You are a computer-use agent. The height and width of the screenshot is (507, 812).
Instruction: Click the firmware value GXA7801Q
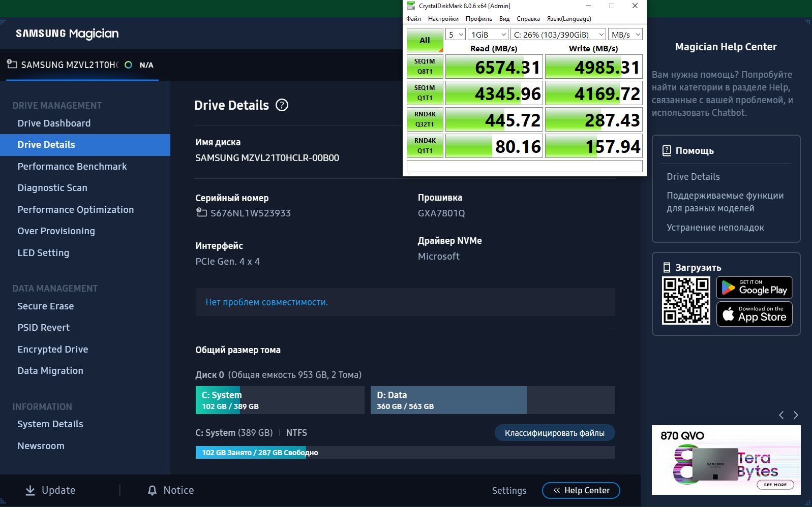pyautogui.click(x=441, y=213)
